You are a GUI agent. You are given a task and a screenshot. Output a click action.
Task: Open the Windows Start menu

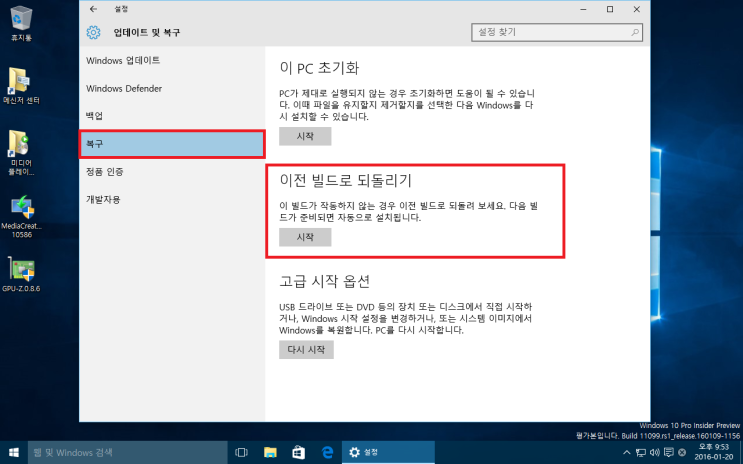(14, 453)
